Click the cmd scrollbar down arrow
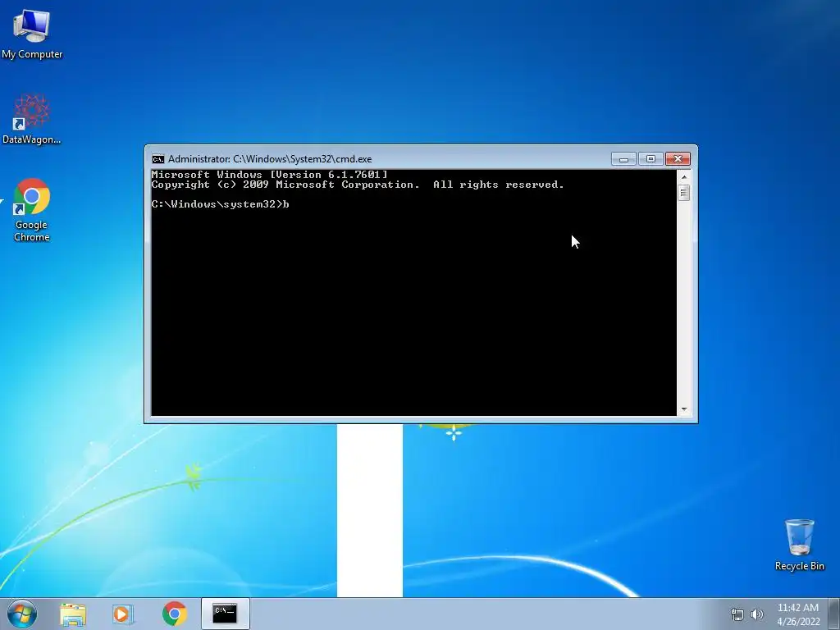 point(683,409)
